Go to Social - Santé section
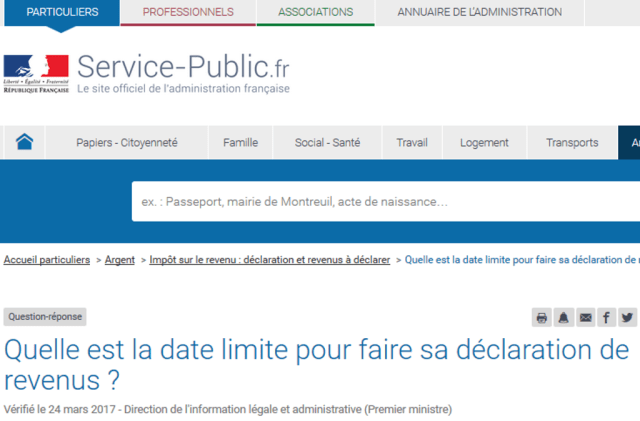This screenshot has height=421, width=640. (x=327, y=143)
